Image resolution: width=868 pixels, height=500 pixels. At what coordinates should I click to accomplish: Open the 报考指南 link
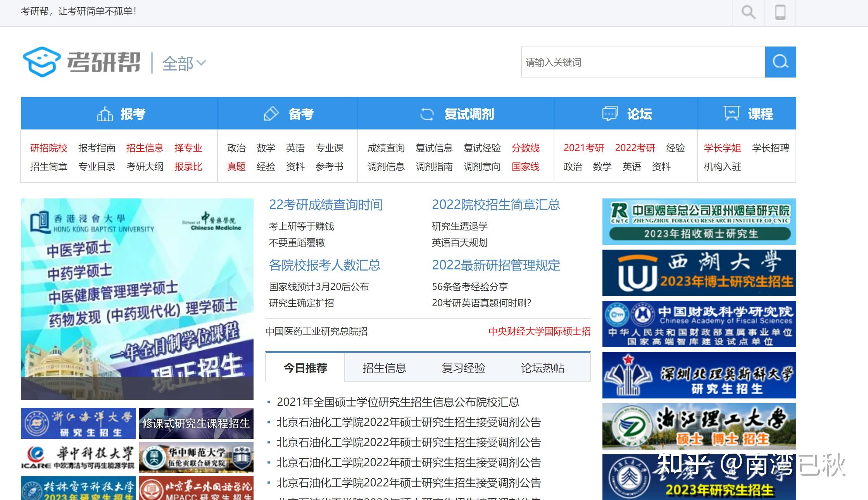click(x=97, y=148)
